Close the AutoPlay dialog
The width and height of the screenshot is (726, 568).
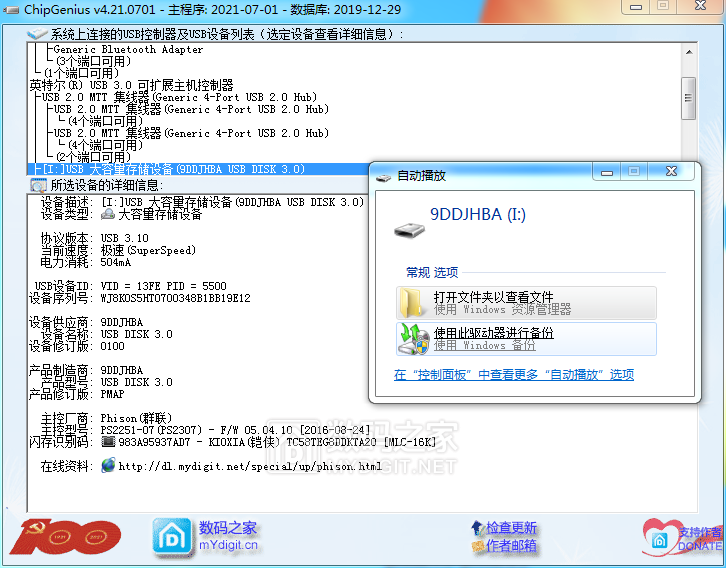pos(671,171)
